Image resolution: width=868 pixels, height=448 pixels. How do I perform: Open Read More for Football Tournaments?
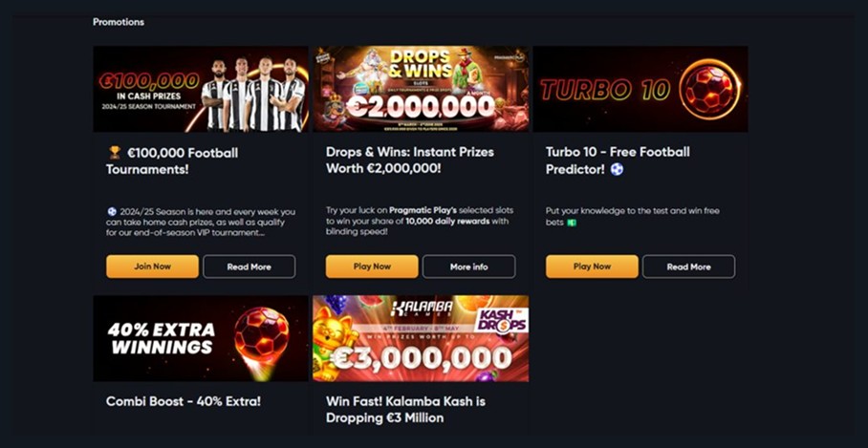[250, 267]
